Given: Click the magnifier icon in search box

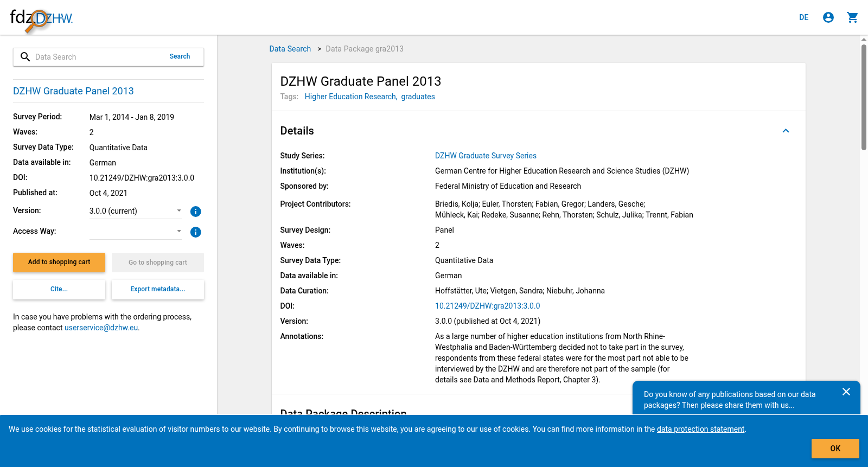Looking at the screenshot, I should pyautogui.click(x=25, y=57).
